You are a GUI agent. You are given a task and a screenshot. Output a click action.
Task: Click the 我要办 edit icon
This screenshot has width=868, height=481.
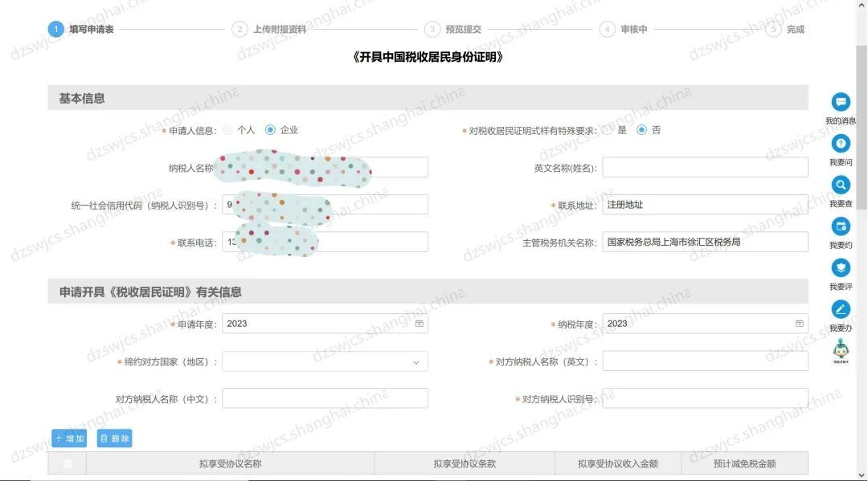pyautogui.click(x=841, y=309)
